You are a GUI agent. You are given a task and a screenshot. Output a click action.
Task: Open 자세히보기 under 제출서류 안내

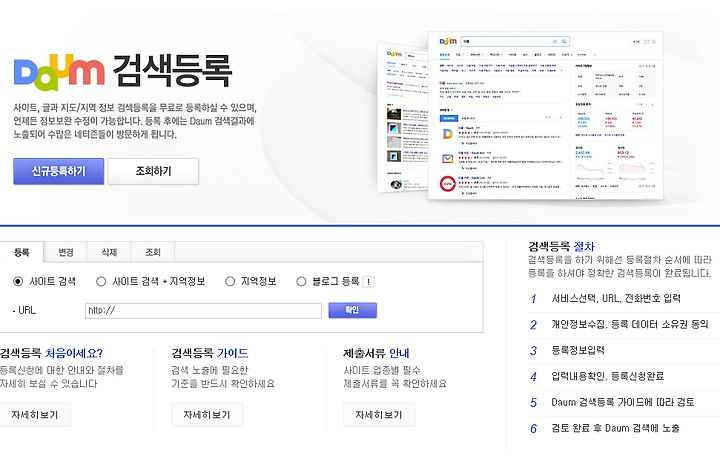coord(379,415)
